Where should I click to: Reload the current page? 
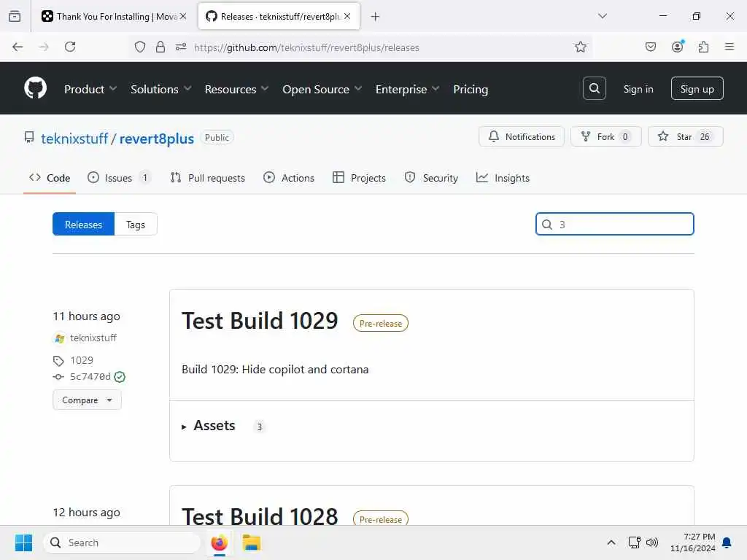tap(70, 47)
